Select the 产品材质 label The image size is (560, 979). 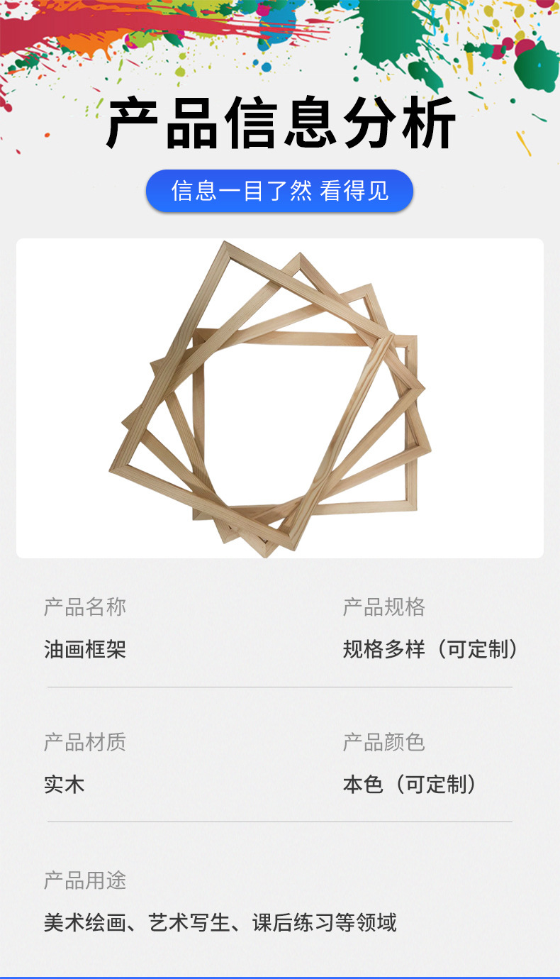(x=85, y=743)
